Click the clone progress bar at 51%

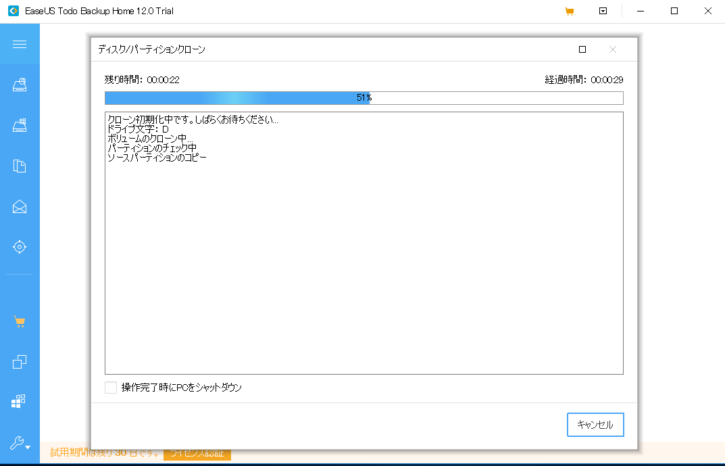point(363,98)
